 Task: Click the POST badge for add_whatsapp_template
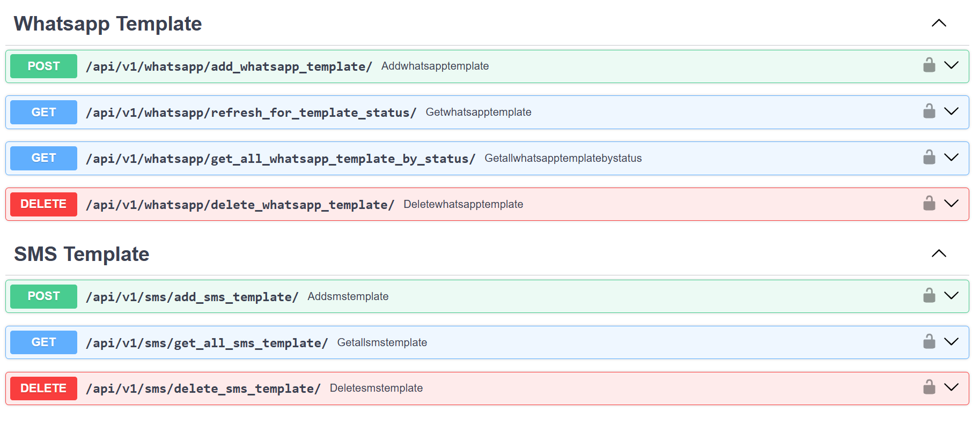click(x=43, y=66)
